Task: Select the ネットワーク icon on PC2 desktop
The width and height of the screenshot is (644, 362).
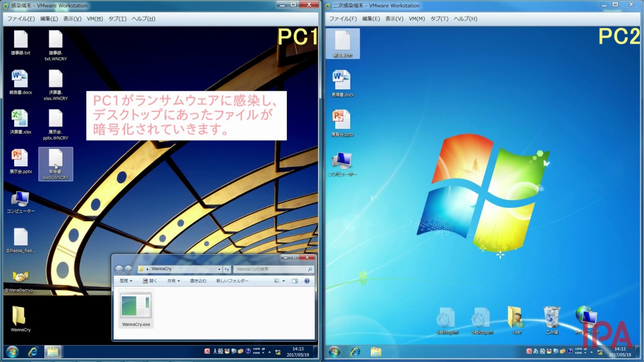Action: (x=586, y=320)
